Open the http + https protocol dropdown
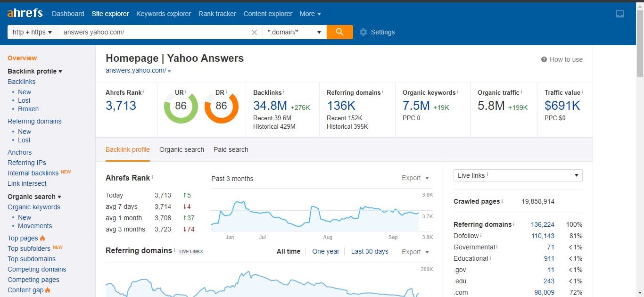 pyautogui.click(x=33, y=32)
